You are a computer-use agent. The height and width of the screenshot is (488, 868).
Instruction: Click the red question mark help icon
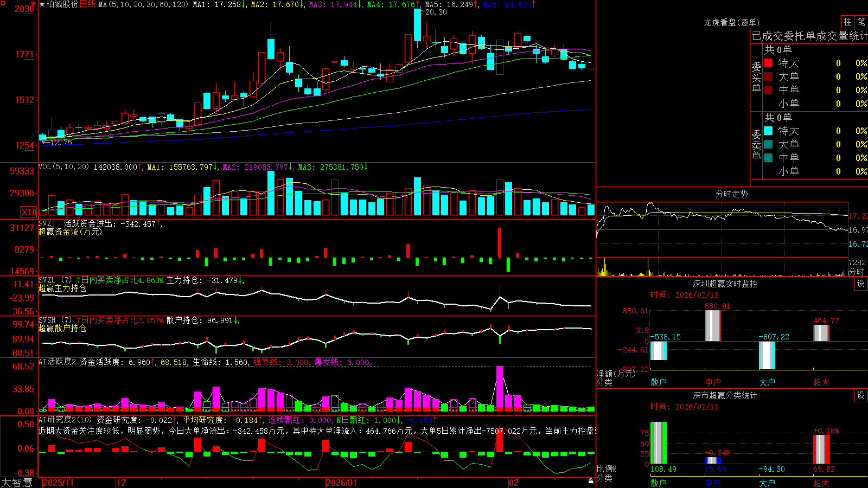pos(34,4)
